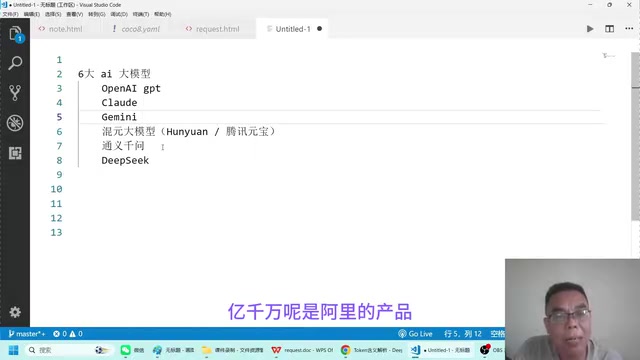Click the minimap at editor top right
The width and height of the screenshot is (640, 360).
point(609,56)
